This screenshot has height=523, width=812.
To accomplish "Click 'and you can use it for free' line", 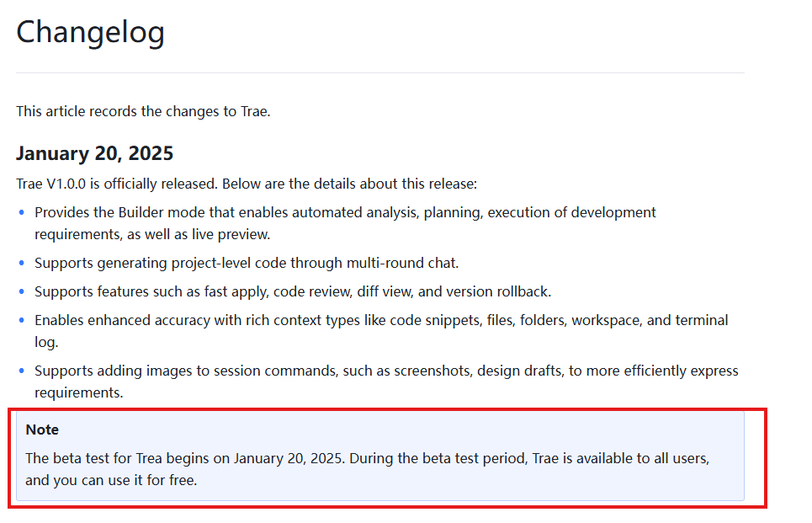I will point(111,481).
